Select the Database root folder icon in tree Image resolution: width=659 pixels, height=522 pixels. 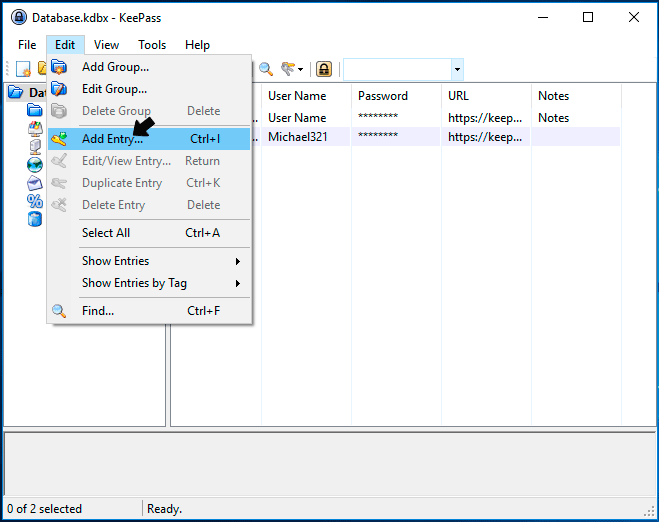[16, 92]
